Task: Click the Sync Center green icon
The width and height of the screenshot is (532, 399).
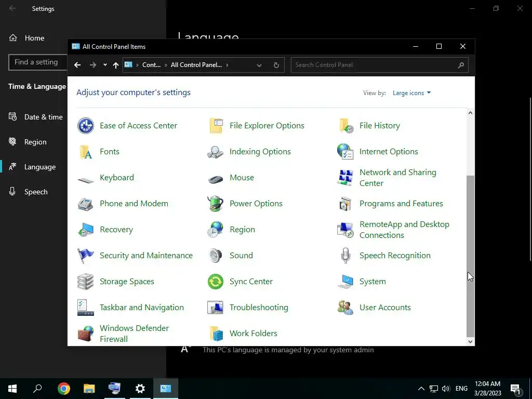Action: [x=216, y=282]
